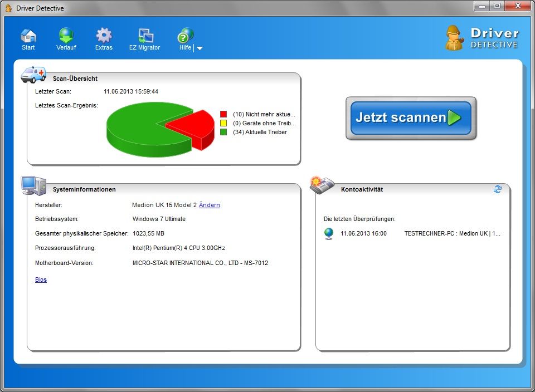Refresh the Kontoaktivität panel
Viewport: 535px width, 392px height.
click(498, 189)
